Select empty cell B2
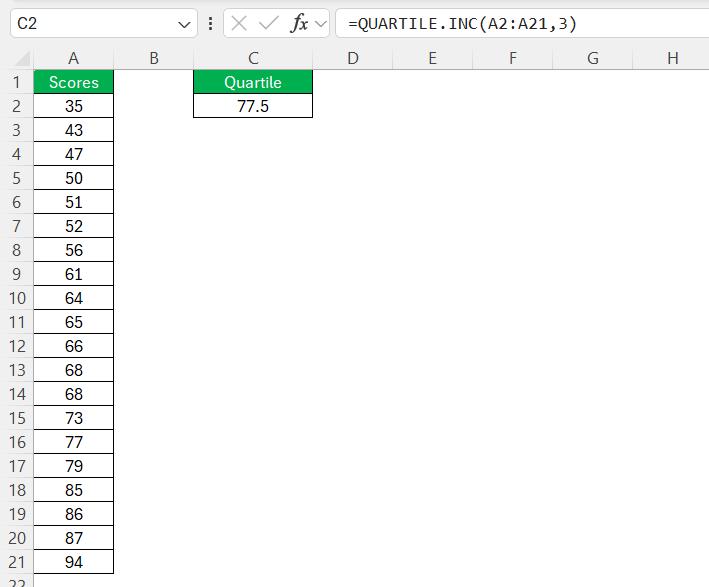Screen dimensions: 709x587 pos(154,106)
